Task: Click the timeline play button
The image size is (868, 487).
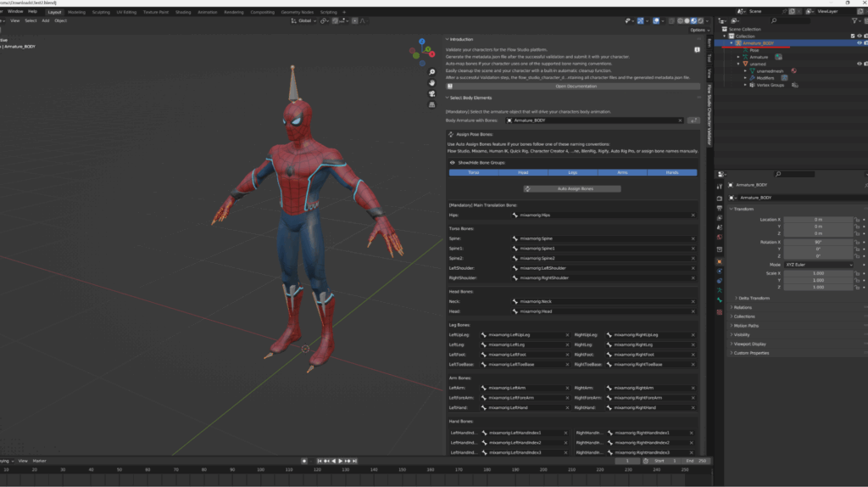Action: [x=341, y=461]
